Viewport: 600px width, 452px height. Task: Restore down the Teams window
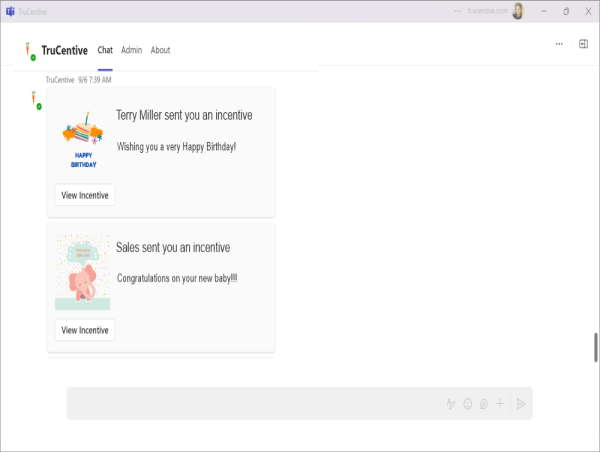coord(566,11)
